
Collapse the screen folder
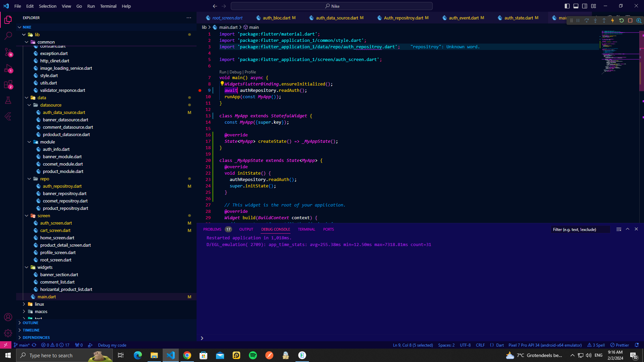(26, 216)
